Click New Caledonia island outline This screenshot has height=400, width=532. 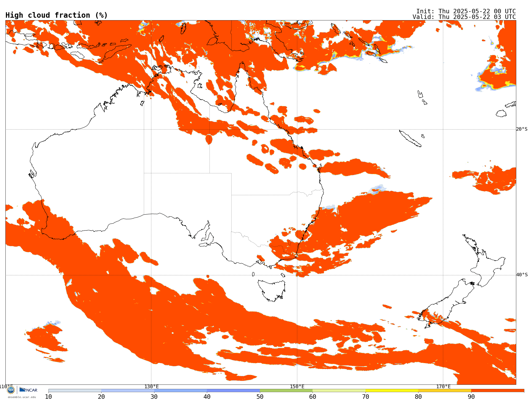[410, 138]
